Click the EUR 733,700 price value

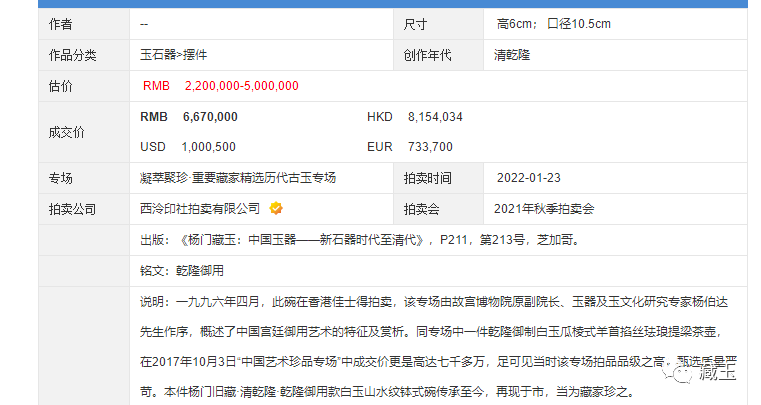[x=430, y=146]
